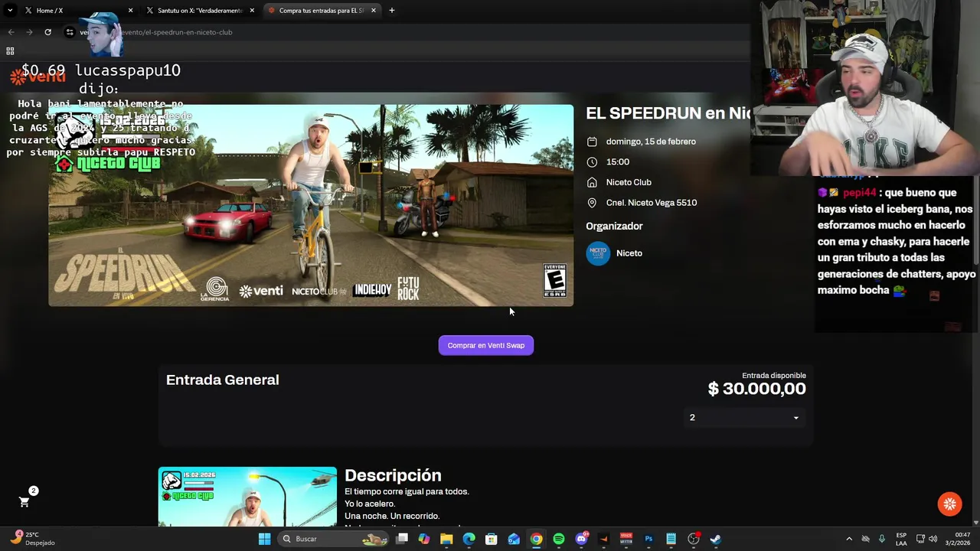
Task: Open Outlook from the taskbar
Action: (x=514, y=539)
